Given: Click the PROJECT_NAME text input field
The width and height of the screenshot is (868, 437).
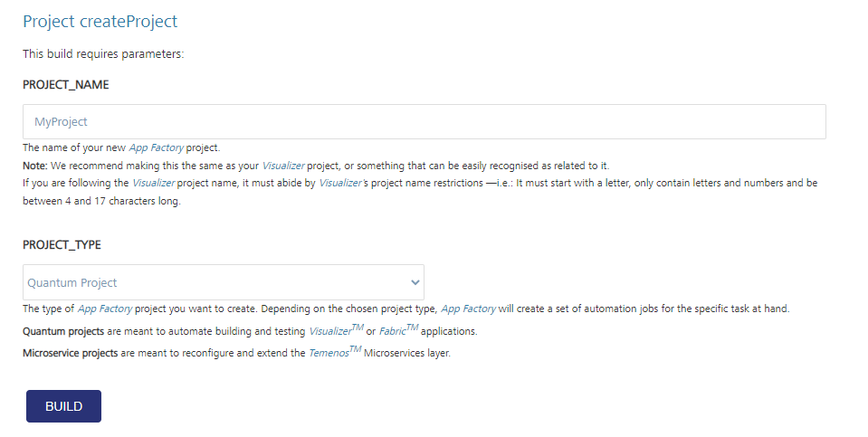Looking at the screenshot, I should point(424,121).
